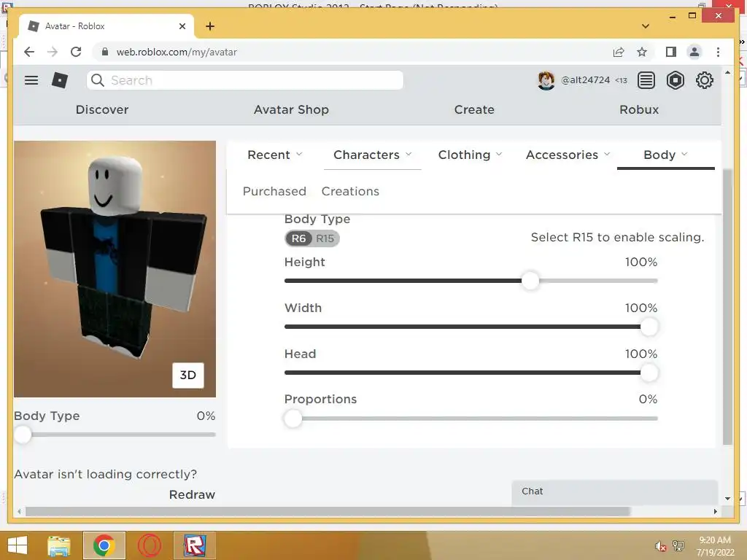Click the Roblox logo home icon
Viewport: 747px width, 560px height.
pos(60,80)
